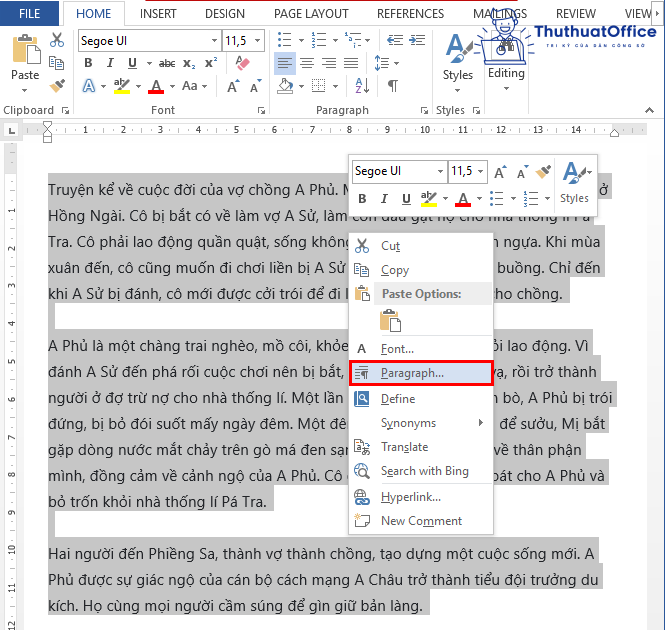Grow font in the mini toolbar
This screenshot has height=630, width=665.
click(x=500, y=172)
